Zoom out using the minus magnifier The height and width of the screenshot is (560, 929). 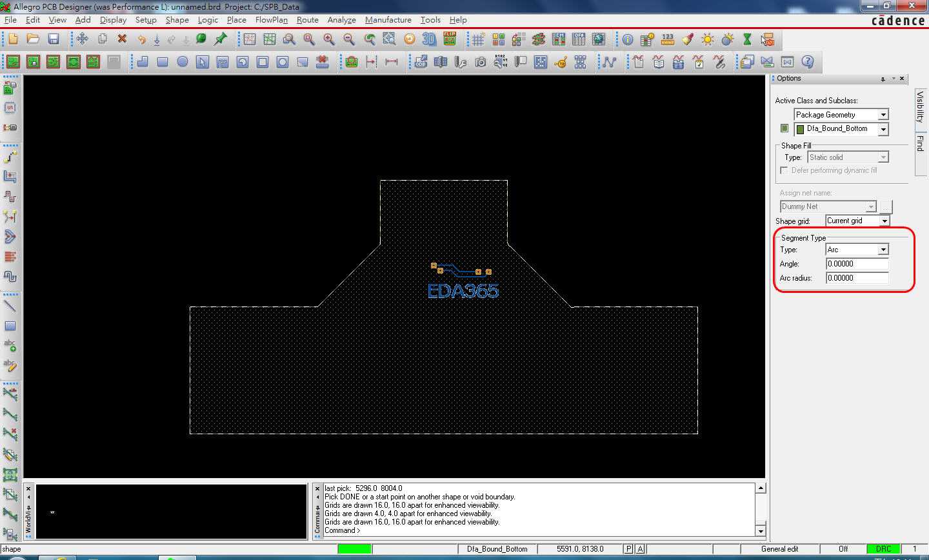coord(349,39)
